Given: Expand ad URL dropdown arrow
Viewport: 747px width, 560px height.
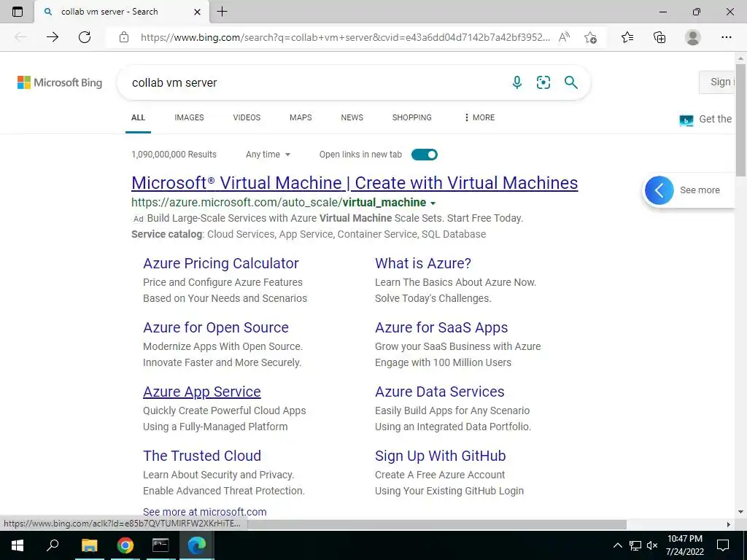Looking at the screenshot, I should click(433, 203).
